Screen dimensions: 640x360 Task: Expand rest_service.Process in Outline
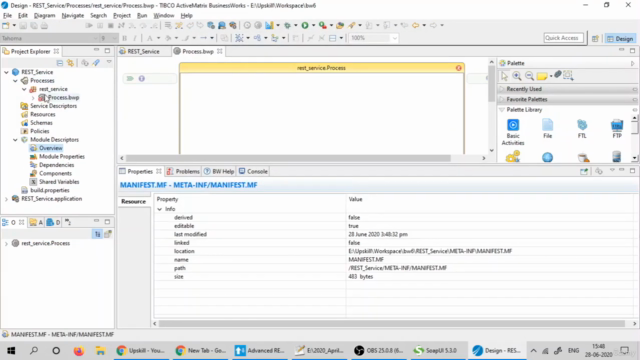(x=7, y=244)
